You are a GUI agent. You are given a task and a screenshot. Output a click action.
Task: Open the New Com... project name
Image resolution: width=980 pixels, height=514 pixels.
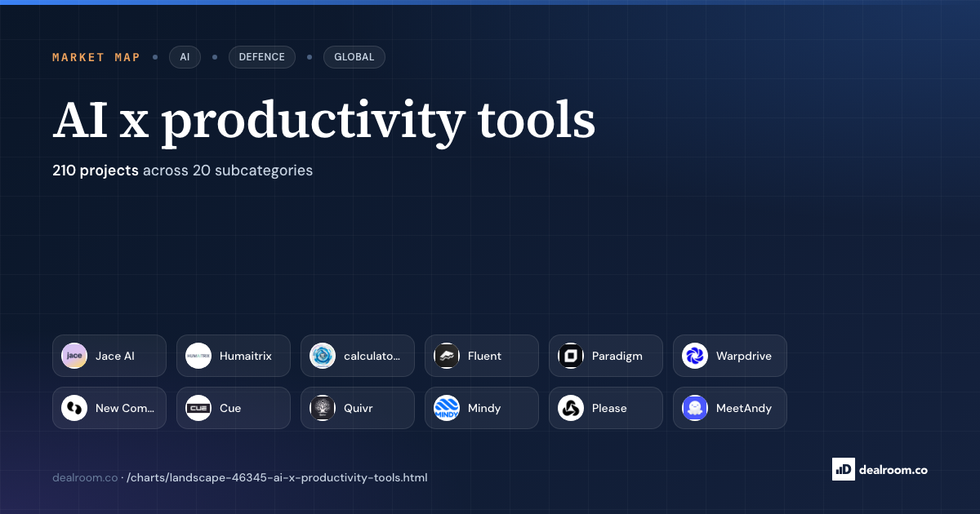pos(125,408)
